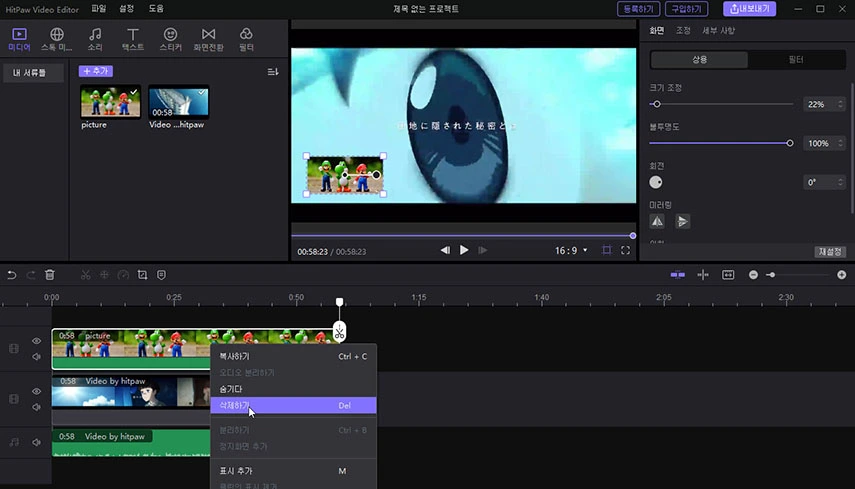Choose 삭제하기 (Delete) from context menu
The image size is (855, 489).
[293, 405]
